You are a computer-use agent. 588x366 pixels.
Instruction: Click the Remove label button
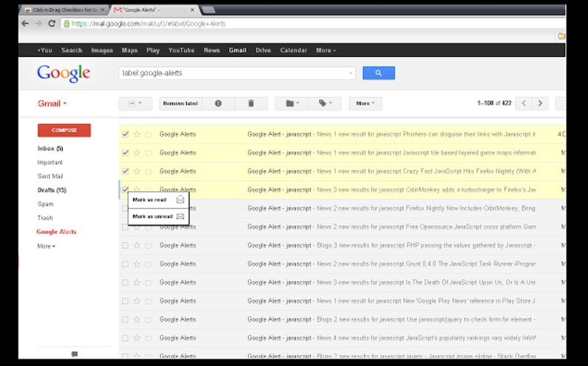click(x=181, y=104)
